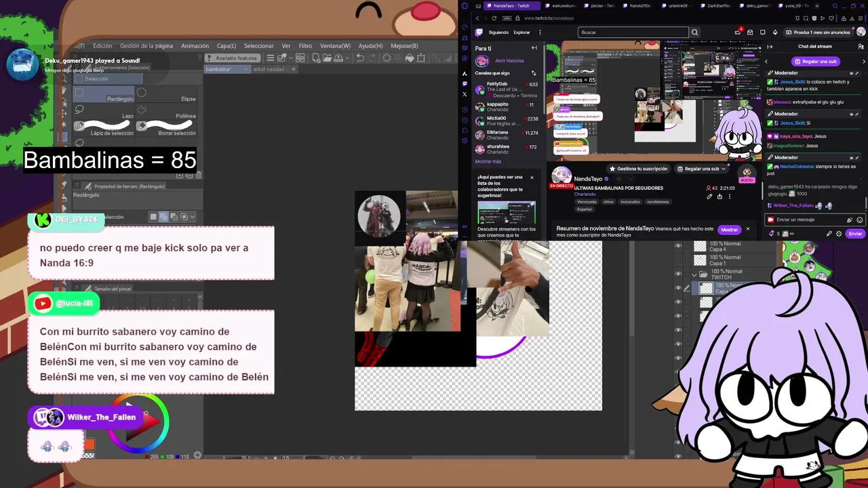The image size is (868, 488).
Task: Collapse the Twitch chat panel arrow
Action: pos(770,47)
